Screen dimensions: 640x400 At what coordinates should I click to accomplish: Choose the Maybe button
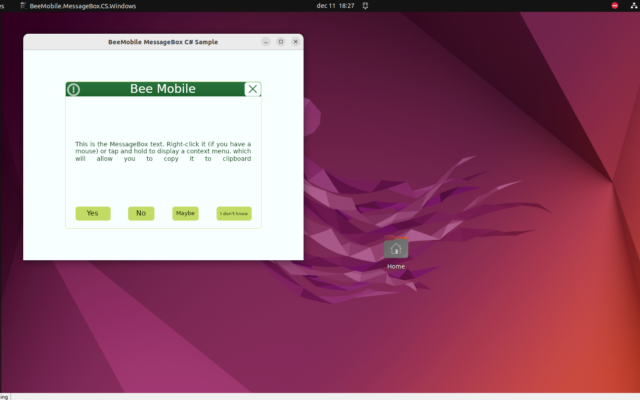click(x=185, y=213)
